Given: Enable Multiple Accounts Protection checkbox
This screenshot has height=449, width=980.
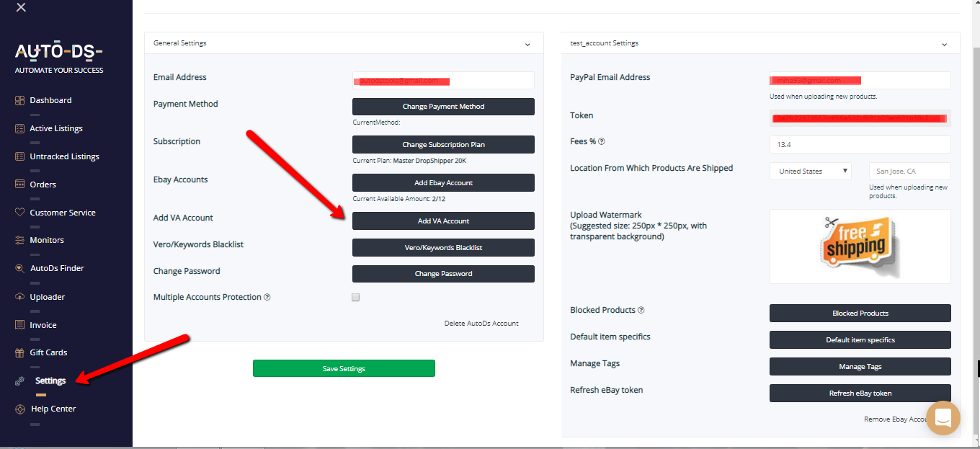Looking at the screenshot, I should pyautogui.click(x=355, y=297).
